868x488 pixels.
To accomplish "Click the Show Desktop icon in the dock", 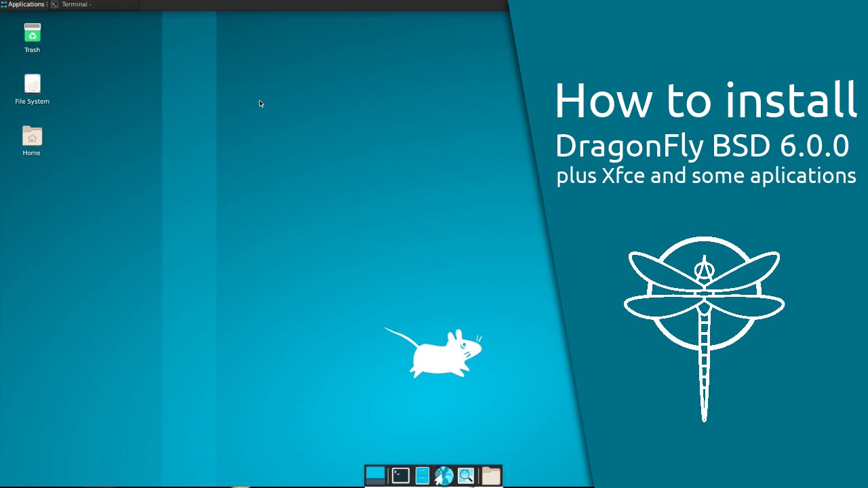I will [375, 475].
